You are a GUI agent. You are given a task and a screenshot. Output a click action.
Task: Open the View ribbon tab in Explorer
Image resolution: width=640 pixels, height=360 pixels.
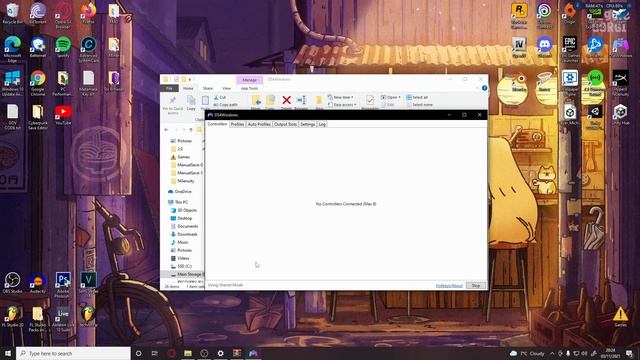click(226, 88)
